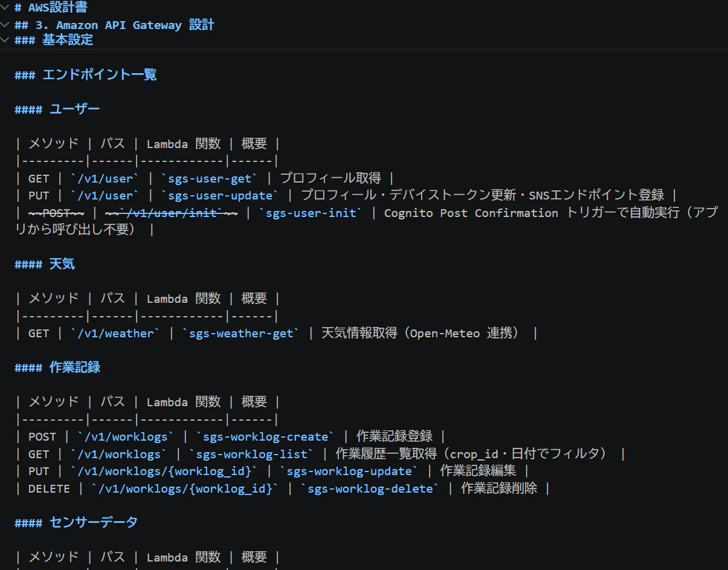Click the sgs-weather-get function name

coord(240,333)
